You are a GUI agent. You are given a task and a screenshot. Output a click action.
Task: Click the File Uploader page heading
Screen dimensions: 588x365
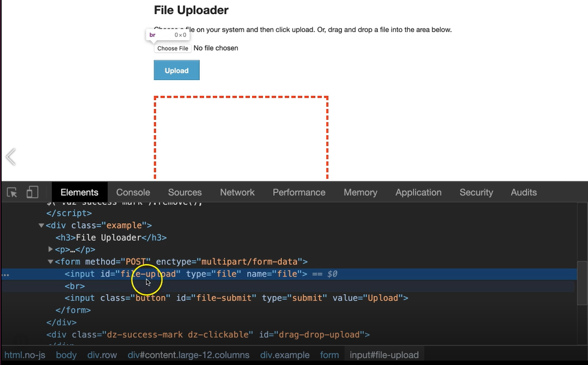coord(191,10)
